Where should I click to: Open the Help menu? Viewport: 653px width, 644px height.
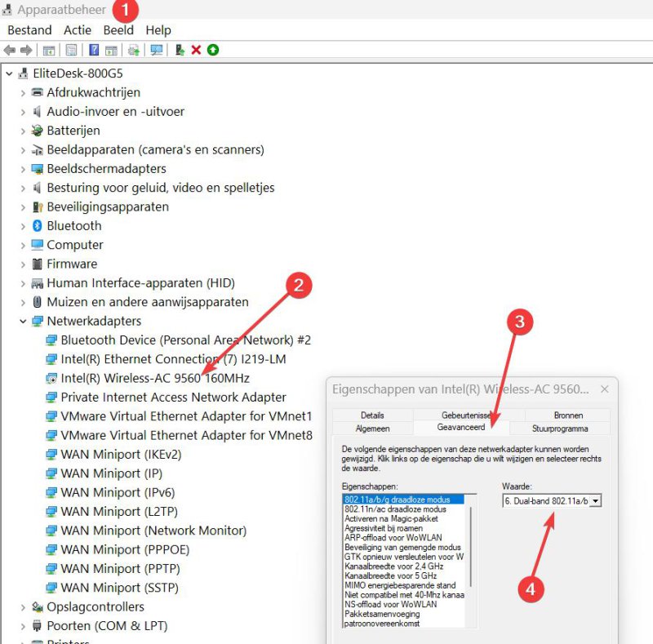pos(158,30)
